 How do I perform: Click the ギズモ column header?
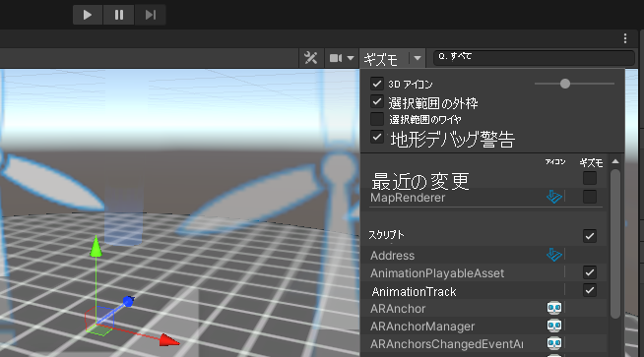click(591, 163)
